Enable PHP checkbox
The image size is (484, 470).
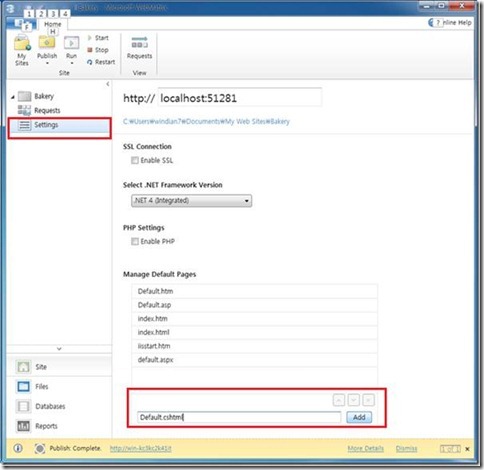tap(135, 241)
